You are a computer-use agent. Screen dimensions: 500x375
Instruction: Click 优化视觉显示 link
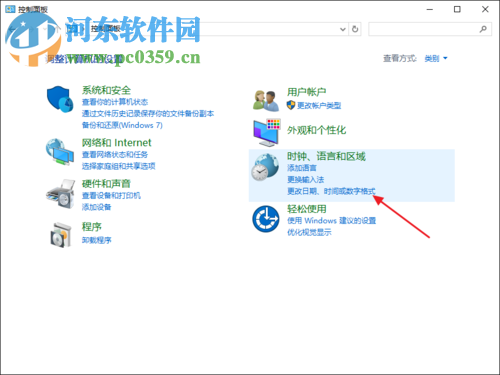click(x=309, y=232)
